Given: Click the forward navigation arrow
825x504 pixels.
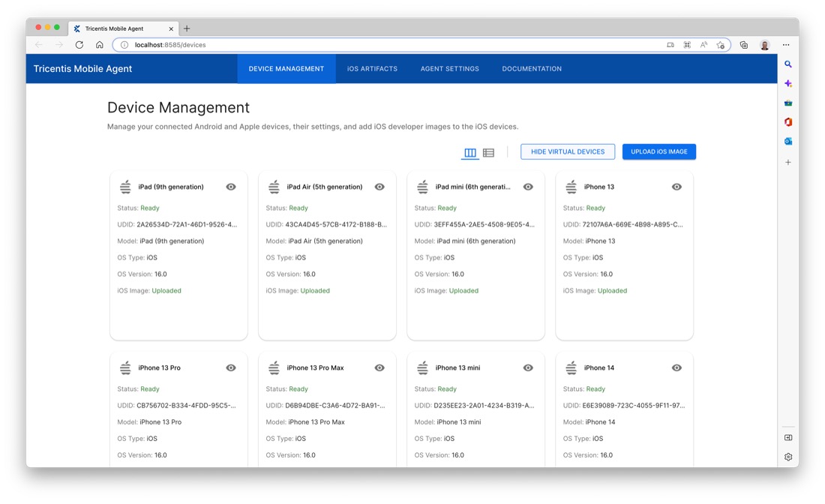Looking at the screenshot, I should click(59, 45).
